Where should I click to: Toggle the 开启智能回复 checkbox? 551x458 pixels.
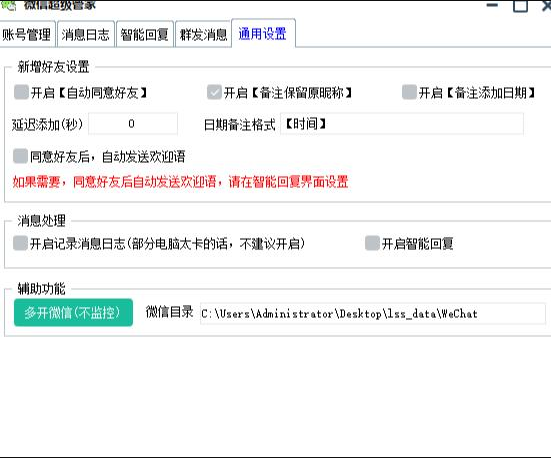tap(372, 243)
